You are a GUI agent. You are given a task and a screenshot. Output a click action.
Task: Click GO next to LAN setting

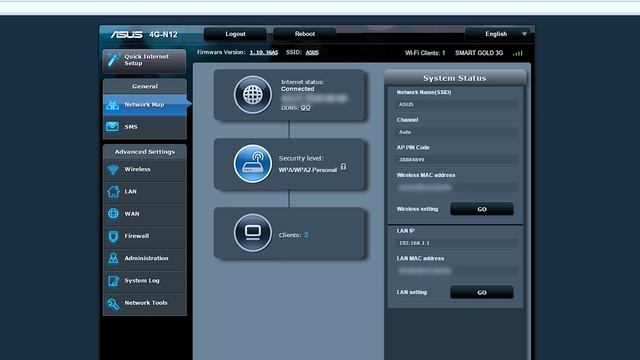click(482, 292)
